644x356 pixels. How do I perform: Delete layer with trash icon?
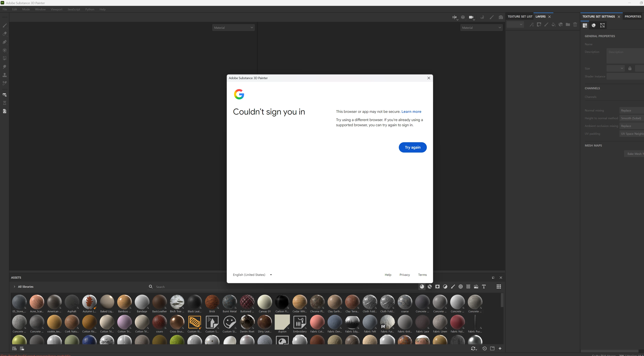(x=575, y=25)
